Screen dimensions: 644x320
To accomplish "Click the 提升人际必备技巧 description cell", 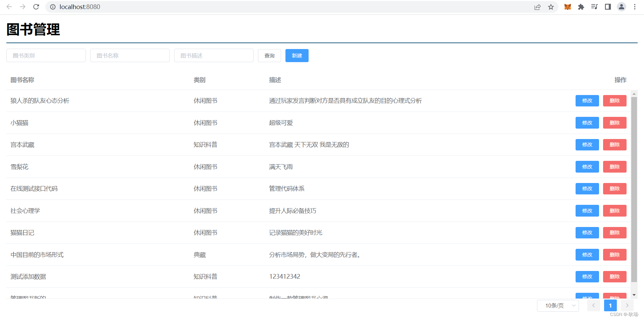I will (x=292, y=211).
